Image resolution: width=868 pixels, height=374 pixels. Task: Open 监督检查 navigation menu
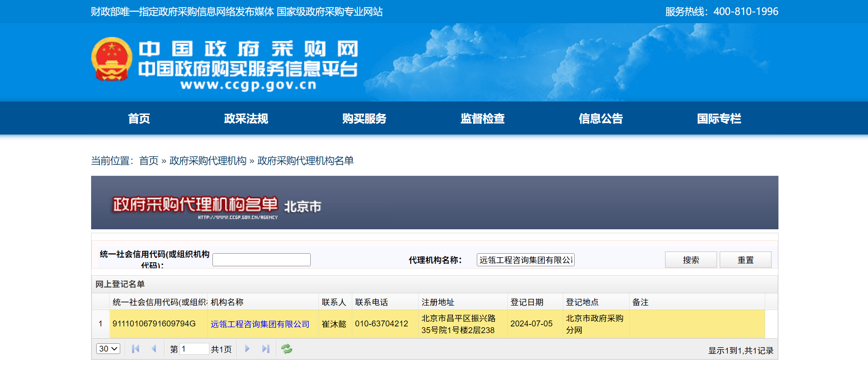tap(482, 118)
